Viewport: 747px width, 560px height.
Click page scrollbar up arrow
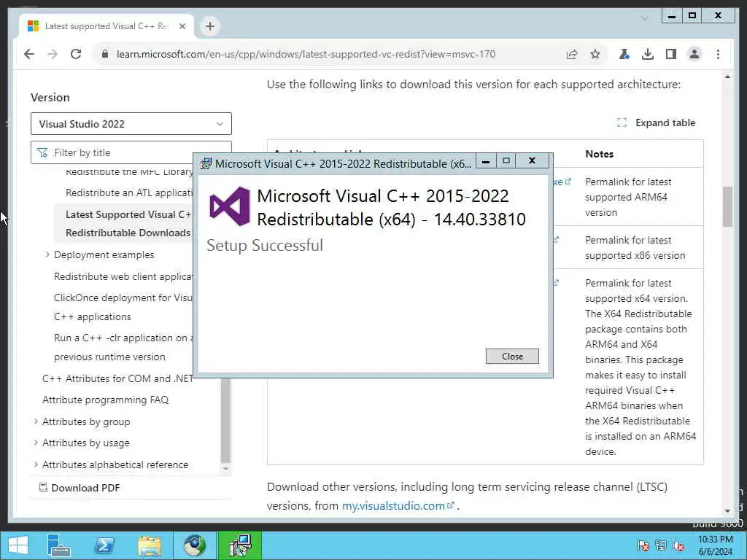(727, 77)
